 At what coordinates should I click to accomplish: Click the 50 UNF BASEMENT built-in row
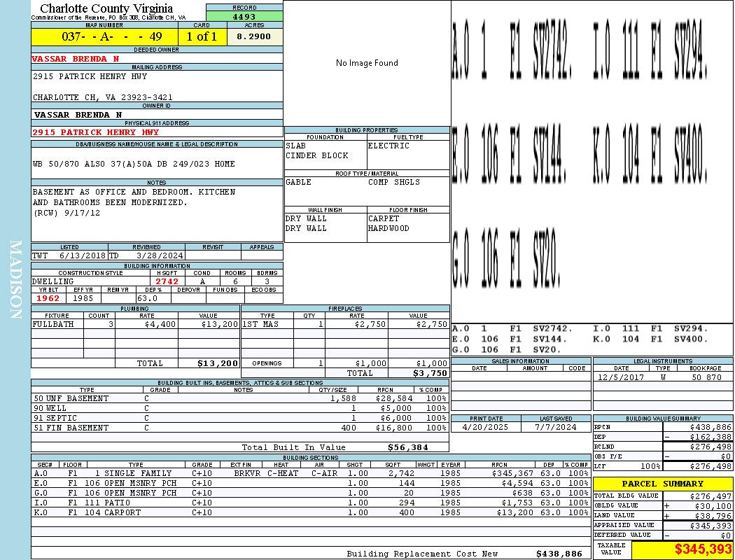[240, 398]
